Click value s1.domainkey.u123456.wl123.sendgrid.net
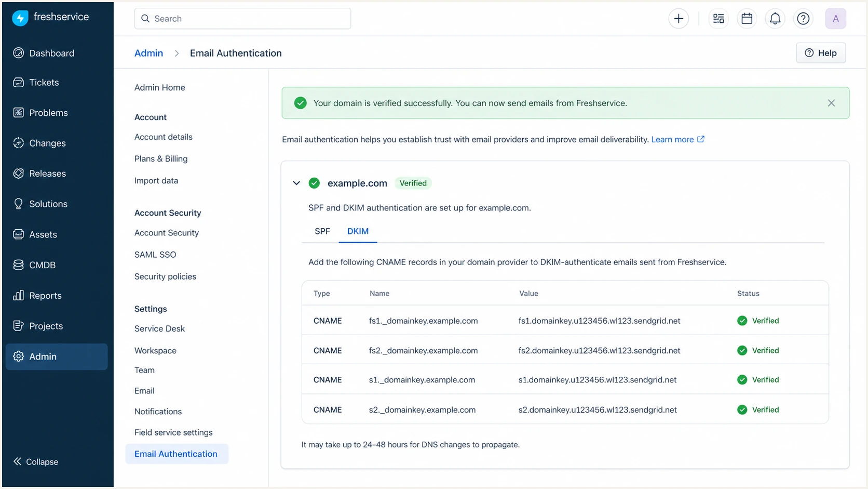868x489 pixels. 597,380
